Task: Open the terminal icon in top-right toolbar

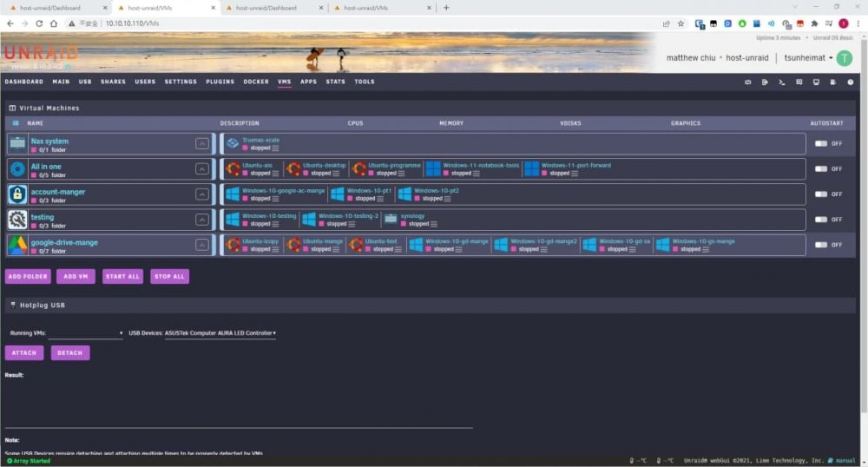Action: click(x=782, y=82)
